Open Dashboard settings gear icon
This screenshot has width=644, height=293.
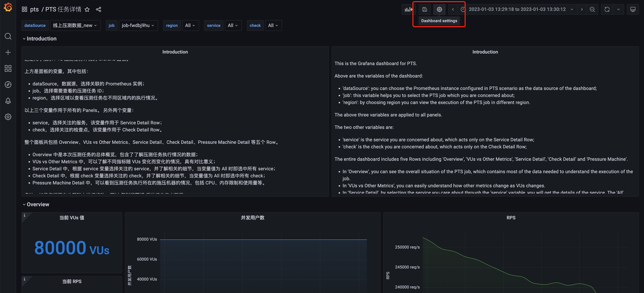tap(439, 9)
